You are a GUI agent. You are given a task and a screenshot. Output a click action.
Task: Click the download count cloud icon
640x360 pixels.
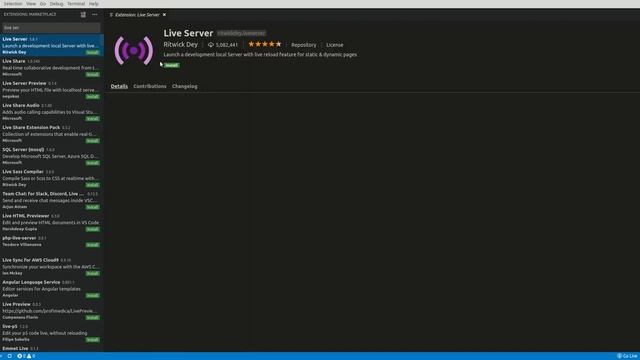tap(211, 45)
